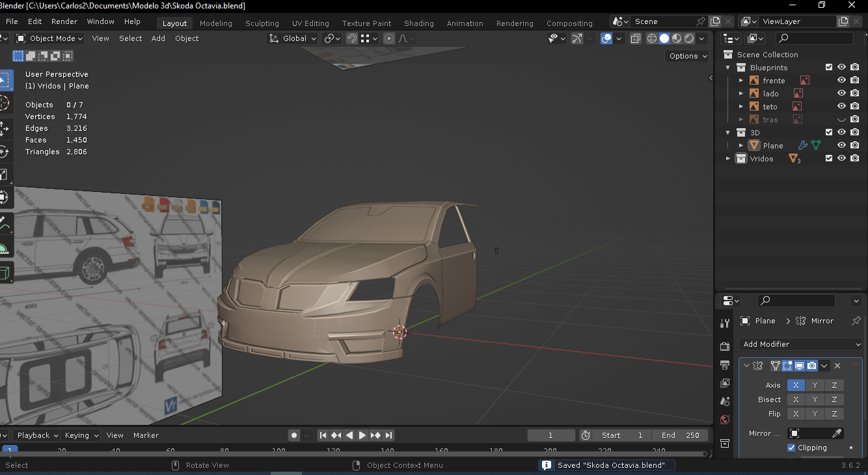Screen dimensions: 868x475
Task: Switch to the Sculpting workspace tab
Action: click(x=262, y=23)
